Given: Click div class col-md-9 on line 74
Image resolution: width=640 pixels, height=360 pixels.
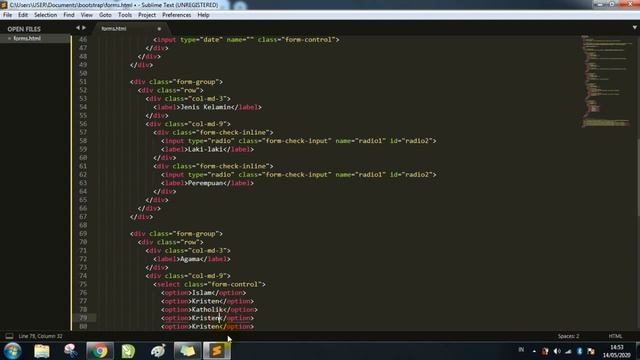Looking at the screenshot, I should [x=188, y=276].
